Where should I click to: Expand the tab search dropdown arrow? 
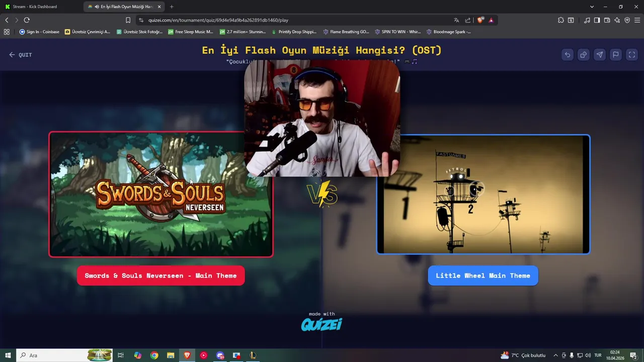(592, 7)
